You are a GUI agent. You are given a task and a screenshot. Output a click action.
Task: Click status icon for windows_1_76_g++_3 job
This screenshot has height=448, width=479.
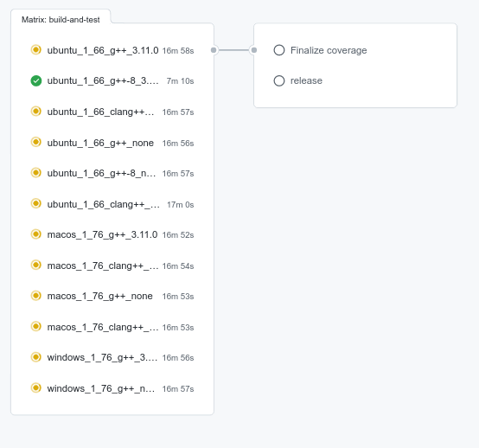pos(36,357)
